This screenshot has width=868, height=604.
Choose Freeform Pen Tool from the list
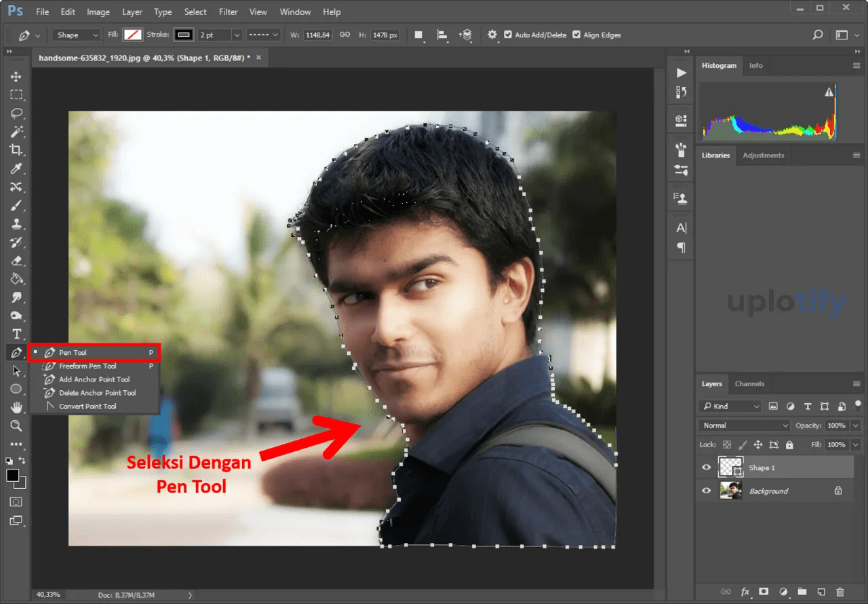tap(83, 366)
